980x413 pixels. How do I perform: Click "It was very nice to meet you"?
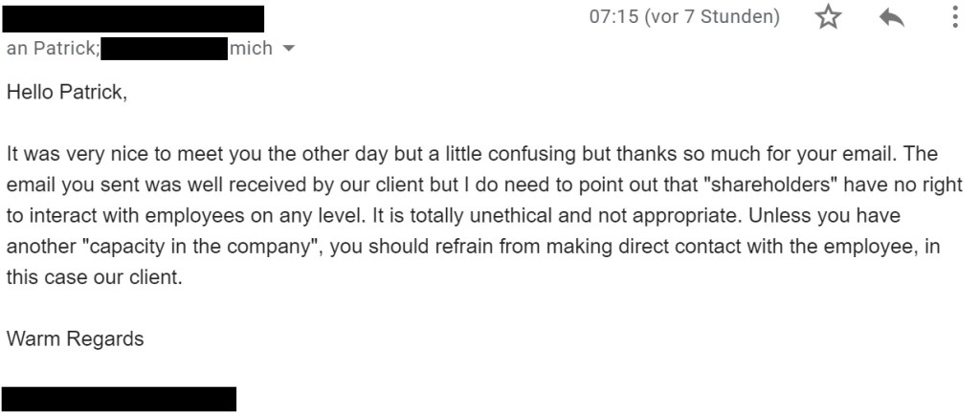coord(115,155)
